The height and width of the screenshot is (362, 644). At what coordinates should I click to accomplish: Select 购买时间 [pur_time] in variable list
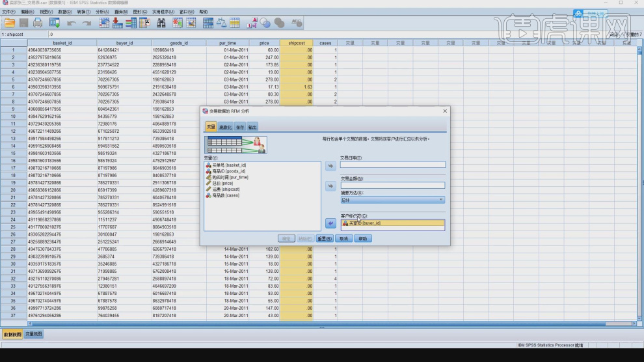[x=227, y=177]
